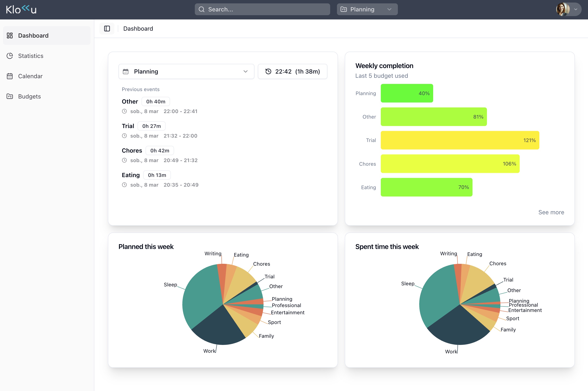Stop the running timer showing 22:42

pyautogui.click(x=293, y=71)
